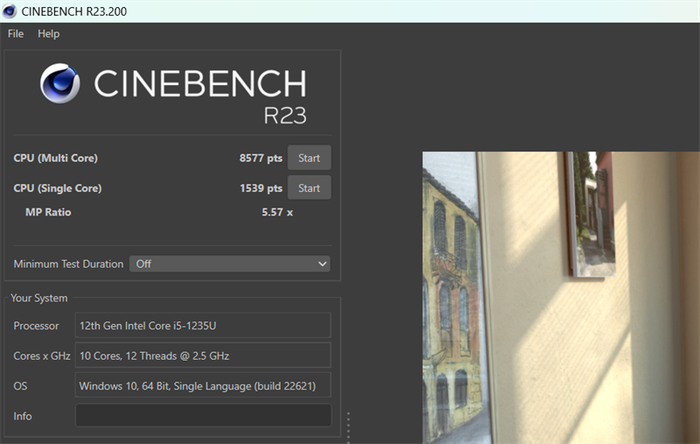Click the dotted panel splitter handle

point(348,427)
